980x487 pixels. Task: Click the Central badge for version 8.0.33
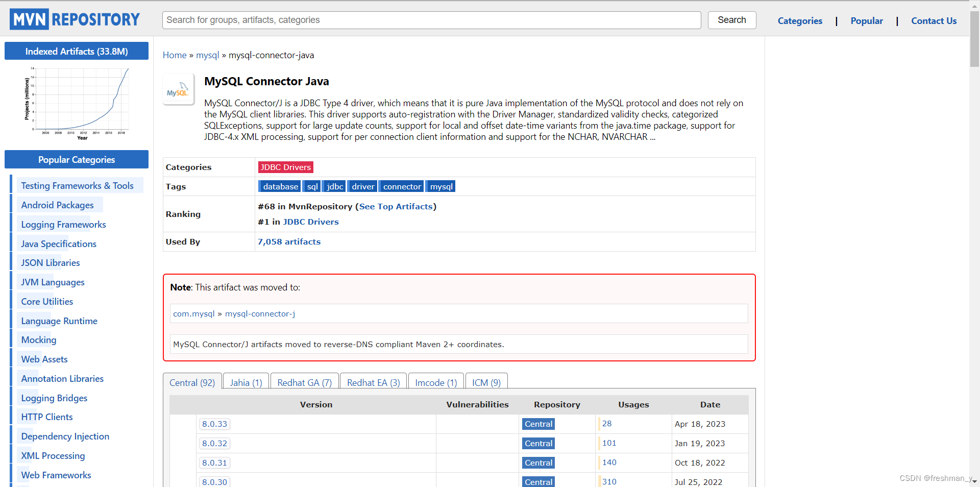538,424
